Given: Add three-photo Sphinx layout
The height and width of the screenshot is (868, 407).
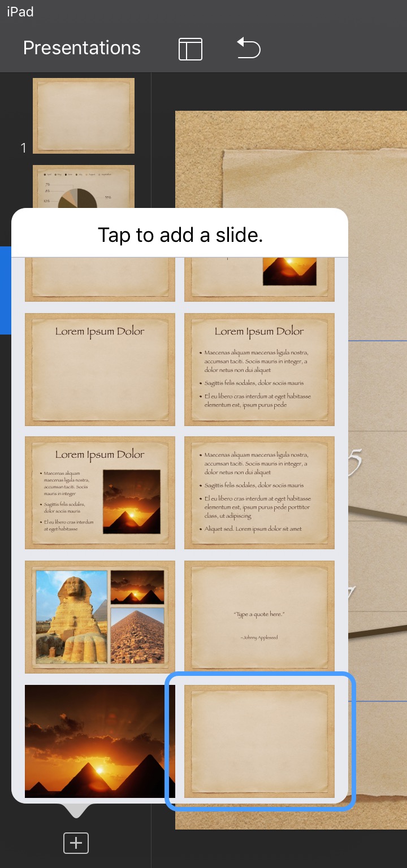Looking at the screenshot, I should (100, 617).
